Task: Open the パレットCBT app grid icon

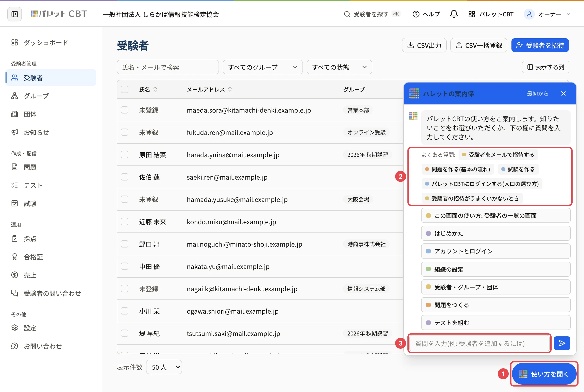Action: 471,14
